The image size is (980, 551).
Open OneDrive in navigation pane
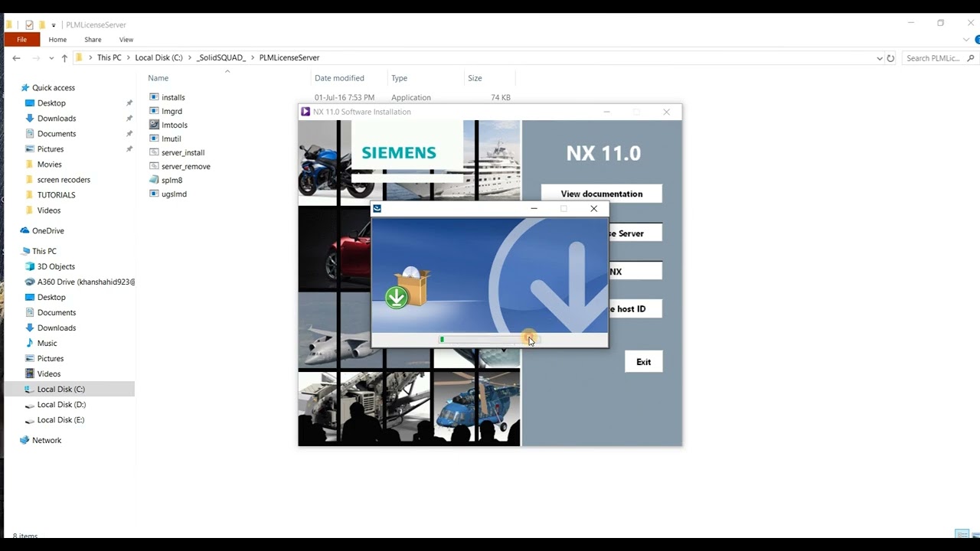pos(47,230)
